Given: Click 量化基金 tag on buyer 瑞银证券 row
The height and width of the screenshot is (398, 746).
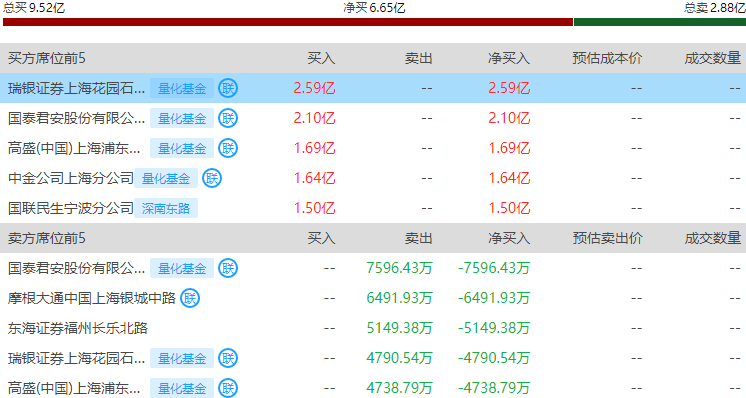Looking at the screenshot, I should coord(182,88).
